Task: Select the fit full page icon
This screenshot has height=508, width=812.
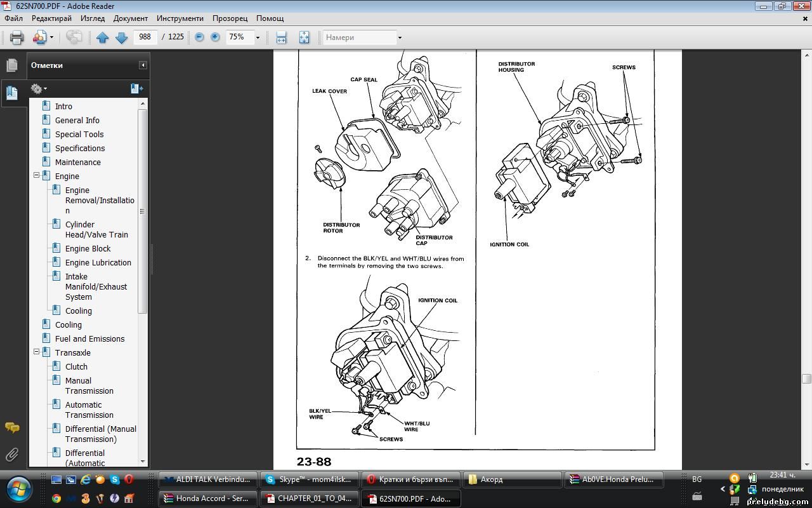Action: pos(304,37)
